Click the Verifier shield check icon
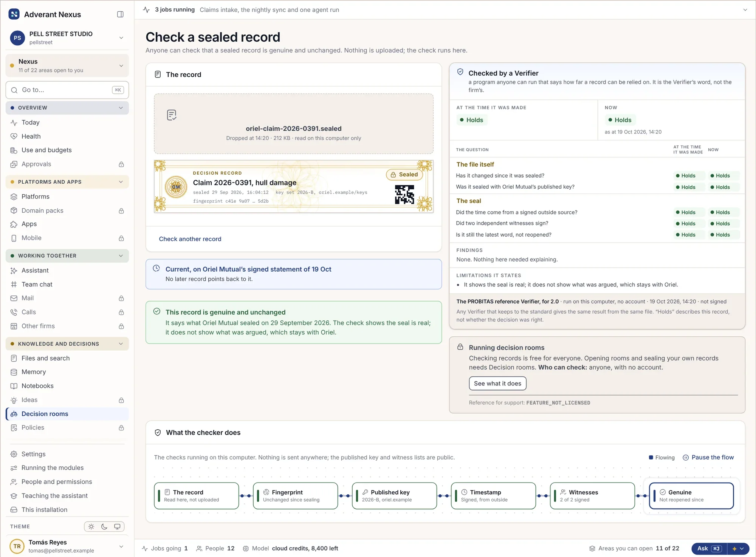Screen dimensions: 756x557 point(460,72)
